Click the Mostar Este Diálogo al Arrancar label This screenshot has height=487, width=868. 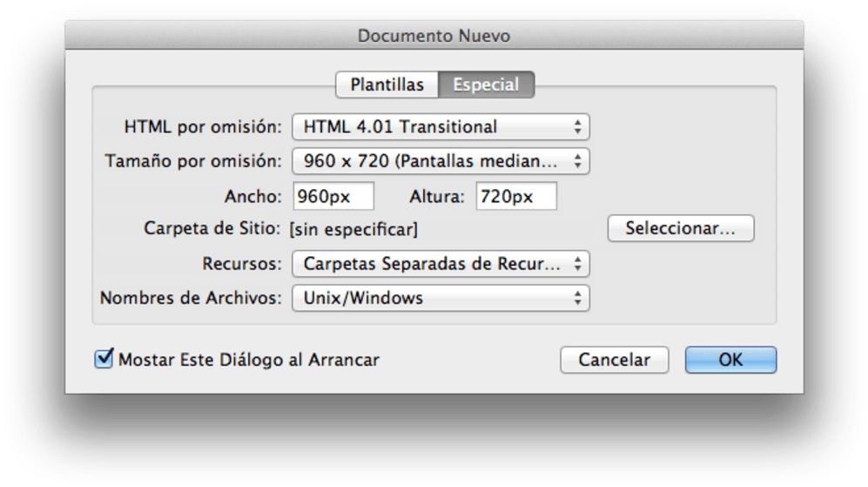249,360
